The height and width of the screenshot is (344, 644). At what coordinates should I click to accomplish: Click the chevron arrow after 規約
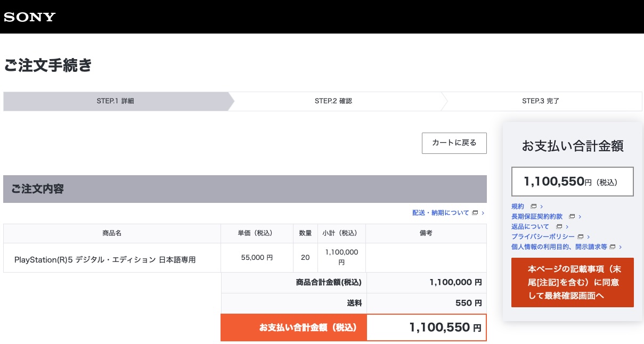pyautogui.click(x=541, y=207)
